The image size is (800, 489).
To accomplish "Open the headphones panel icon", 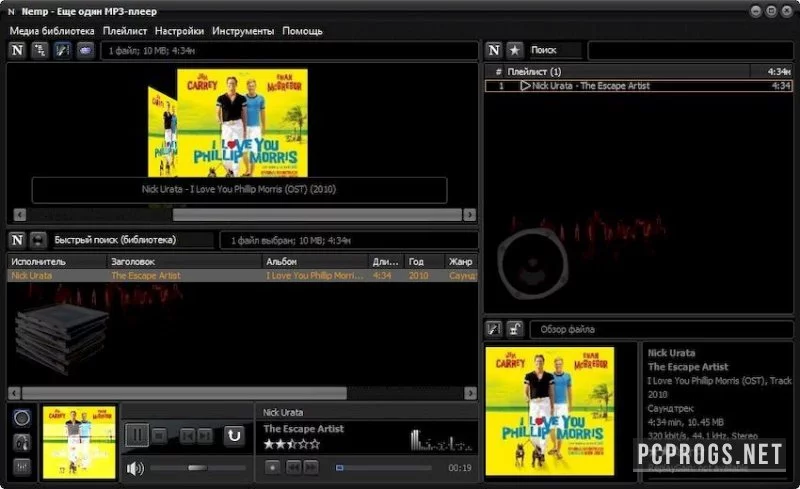I will [x=22, y=443].
